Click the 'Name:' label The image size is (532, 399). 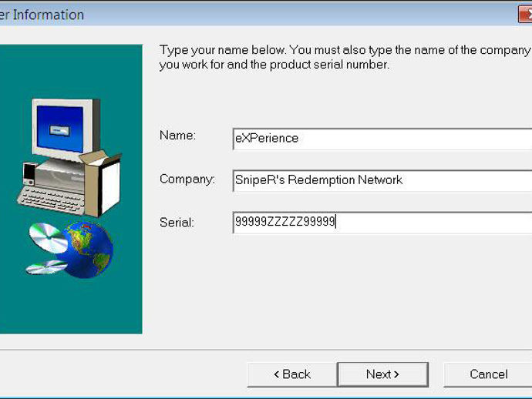[x=177, y=136]
